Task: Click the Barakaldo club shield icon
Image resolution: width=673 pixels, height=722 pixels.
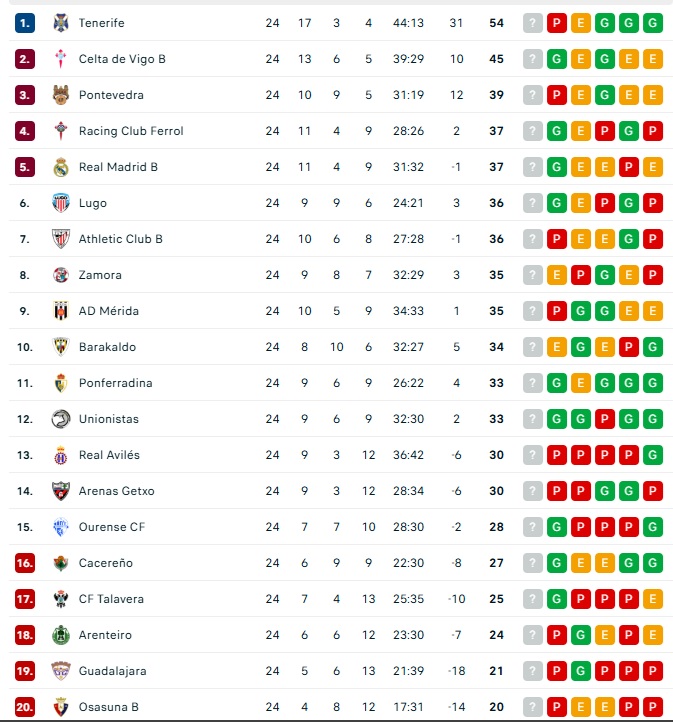Action: pos(60,347)
